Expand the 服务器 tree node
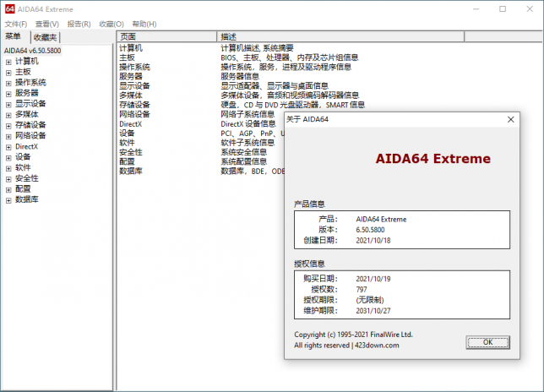Screen dimensions: 544x392 (x=8, y=94)
